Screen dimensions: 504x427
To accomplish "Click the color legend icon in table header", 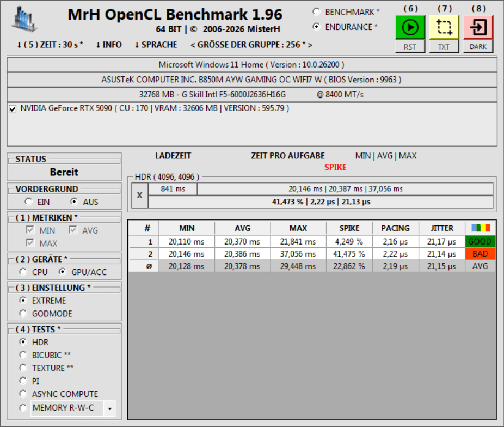I will coord(481,228).
